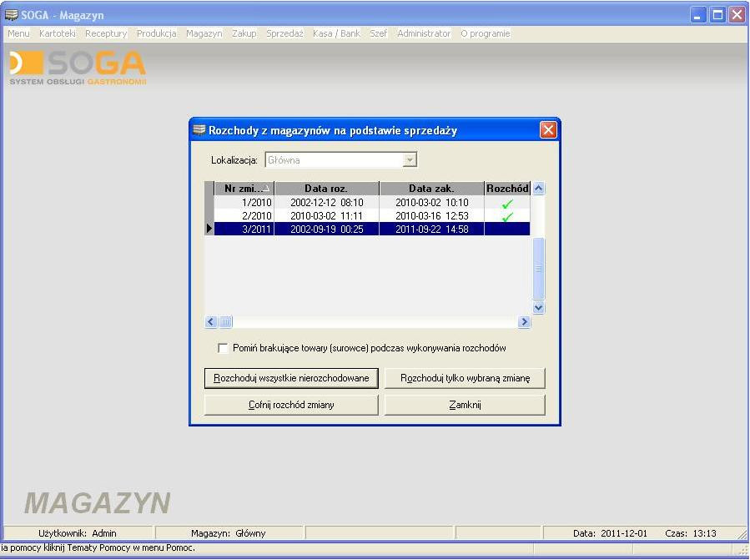This screenshot has width=750, height=560.
Task: Click Rozchoduj tylko wybraną zmianę button
Action: coord(465,378)
